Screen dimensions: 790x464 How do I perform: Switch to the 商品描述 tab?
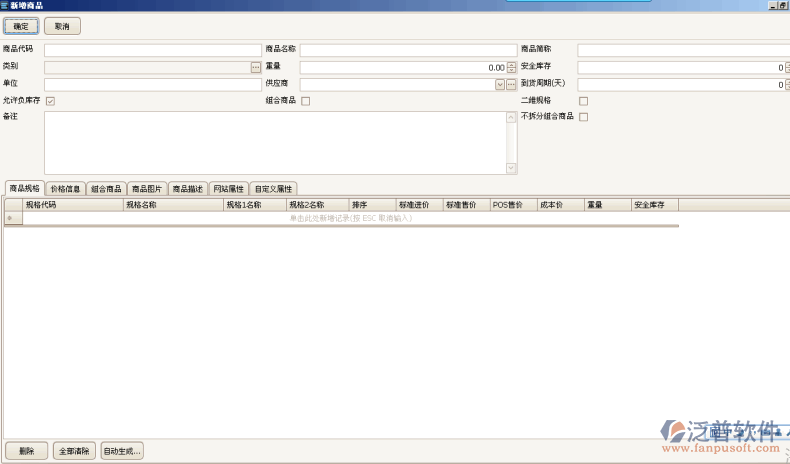(188, 189)
